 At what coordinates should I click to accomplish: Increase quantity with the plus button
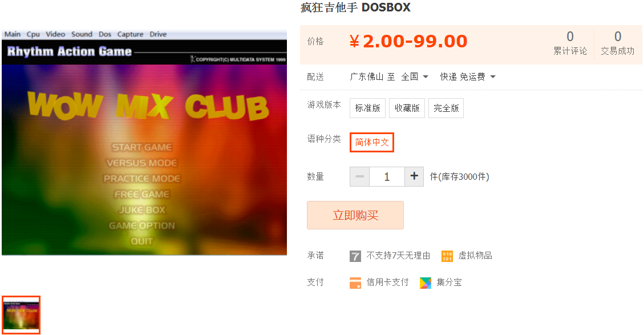tap(414, 176)
